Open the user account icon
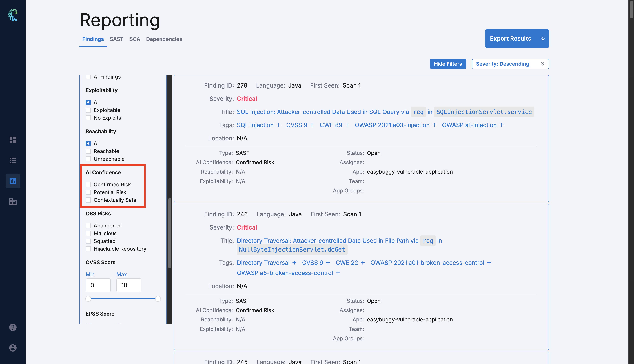The height and width of the screenshot is (364, 634). tap(13, 348)
